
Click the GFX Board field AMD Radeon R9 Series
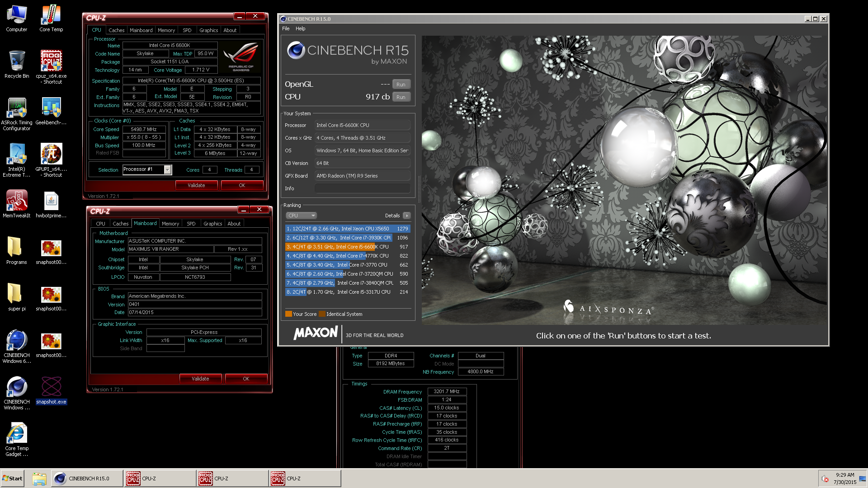tap(363, 176)
